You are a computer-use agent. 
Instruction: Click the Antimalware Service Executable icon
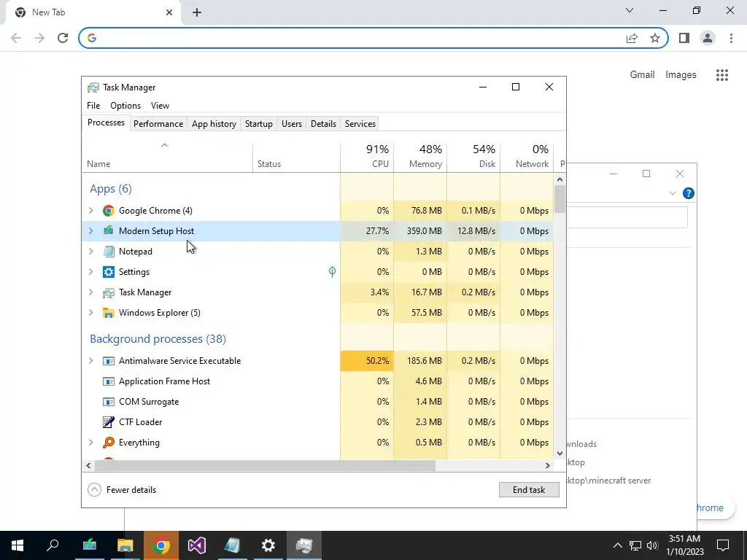tap(109, 361)
